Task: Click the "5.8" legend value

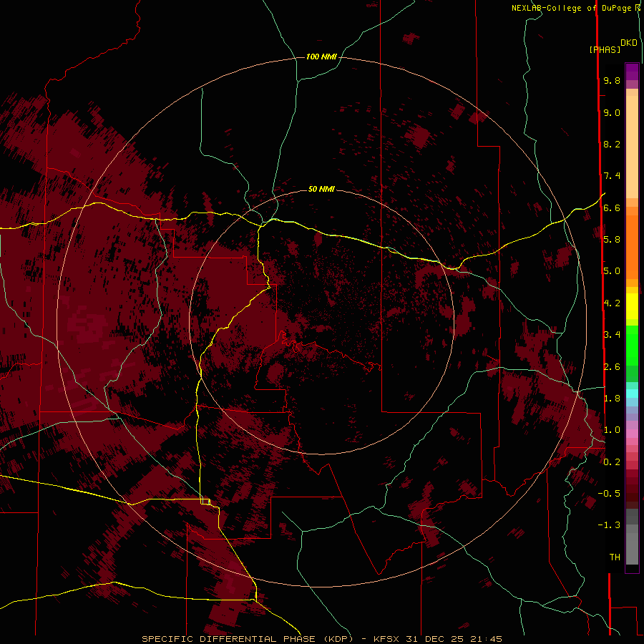Action: click(612, 240)
